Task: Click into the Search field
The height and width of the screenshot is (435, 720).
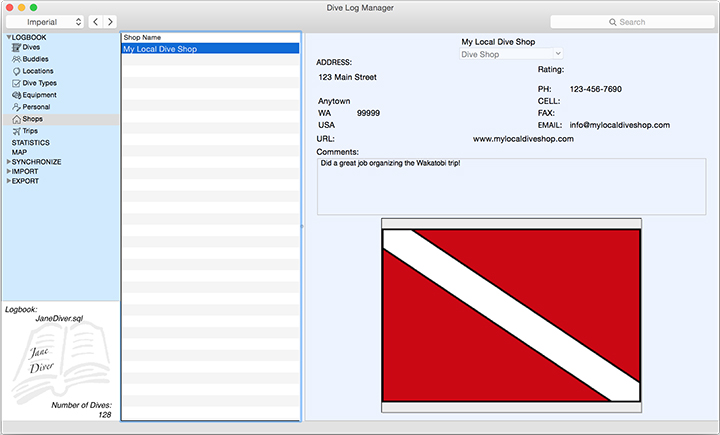Action: click(630, 21)
